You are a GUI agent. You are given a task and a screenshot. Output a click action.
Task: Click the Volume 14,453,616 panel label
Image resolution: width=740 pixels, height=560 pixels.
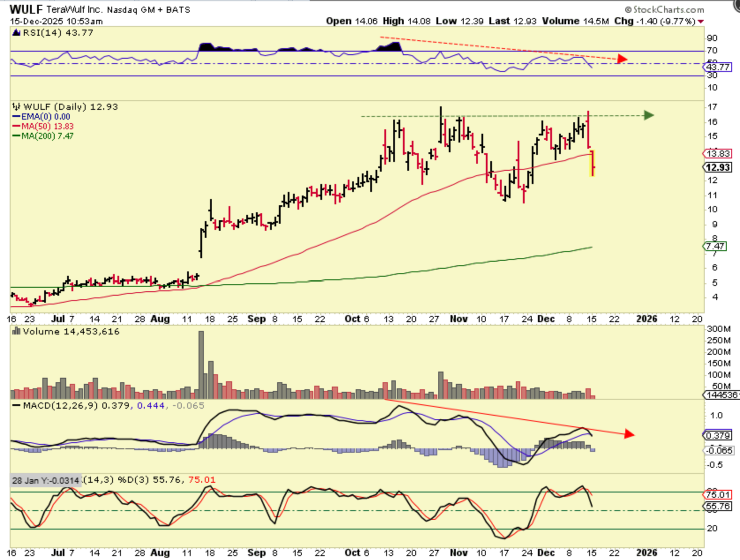point(71,331)
